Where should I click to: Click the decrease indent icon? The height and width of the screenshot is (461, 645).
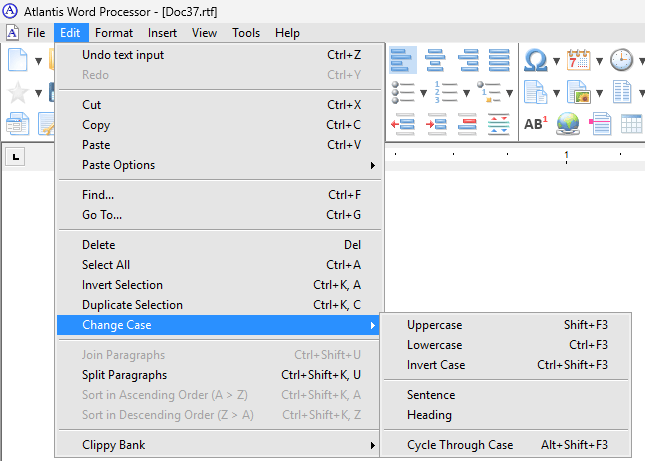coord(403,124)
